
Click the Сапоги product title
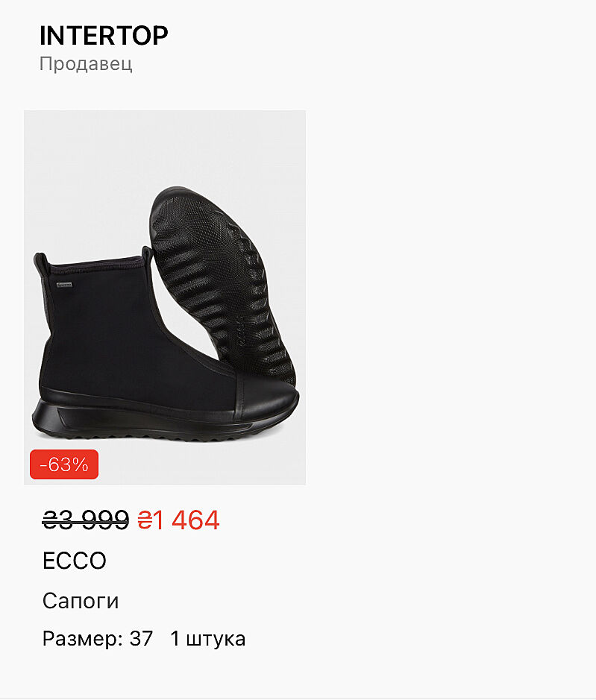click(x=81, y=601)
